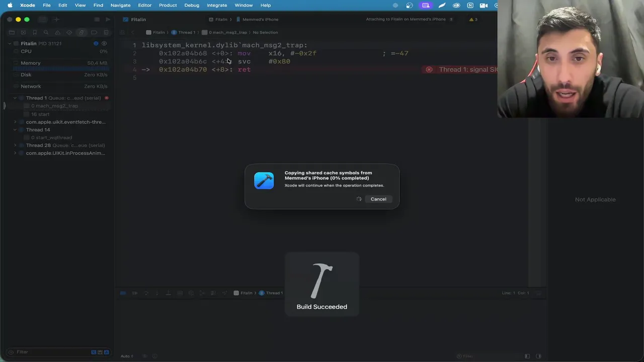The height and width of the screenshot is (362, 644).
Task: Open the Project navigator folder icon
Action: coord(12,32)
